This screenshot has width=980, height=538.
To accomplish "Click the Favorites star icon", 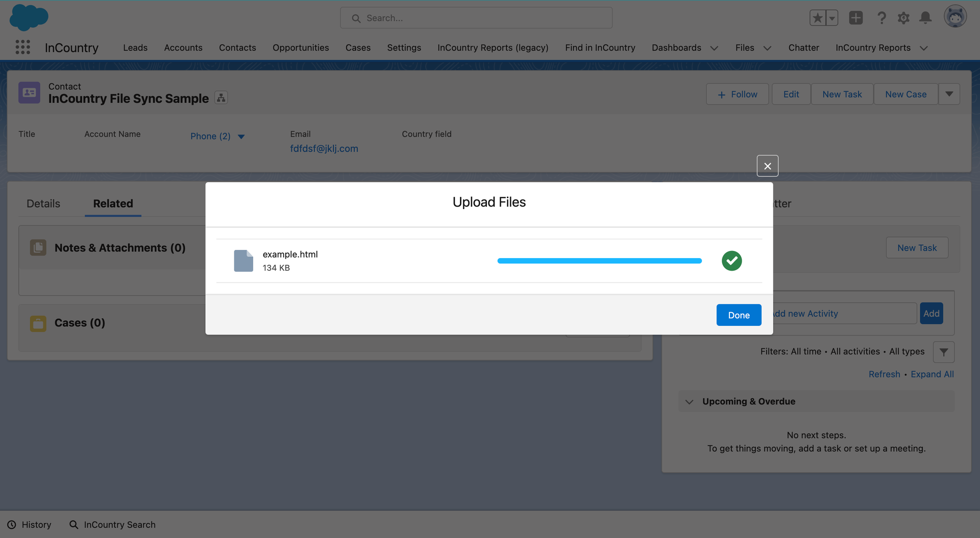I will click(x=817, y=18).
